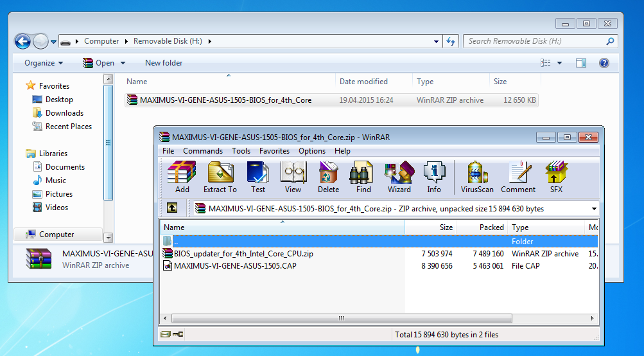Screen dimensions: 644x356
Task: Expand the Open button dropdown arrow
Action: click(x=123, y=63)
